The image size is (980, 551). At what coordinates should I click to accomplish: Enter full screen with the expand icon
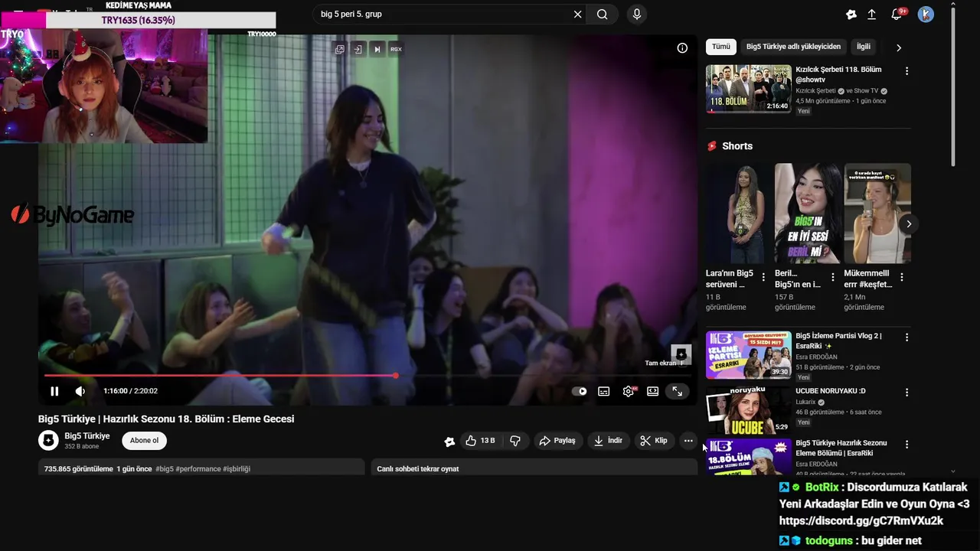coord(677,391)
